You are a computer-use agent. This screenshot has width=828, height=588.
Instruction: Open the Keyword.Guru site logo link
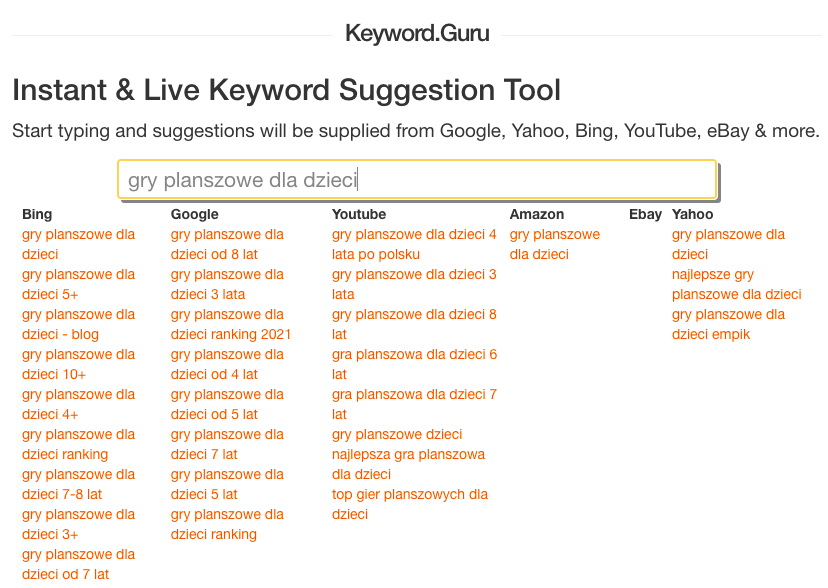click(417, 33)
